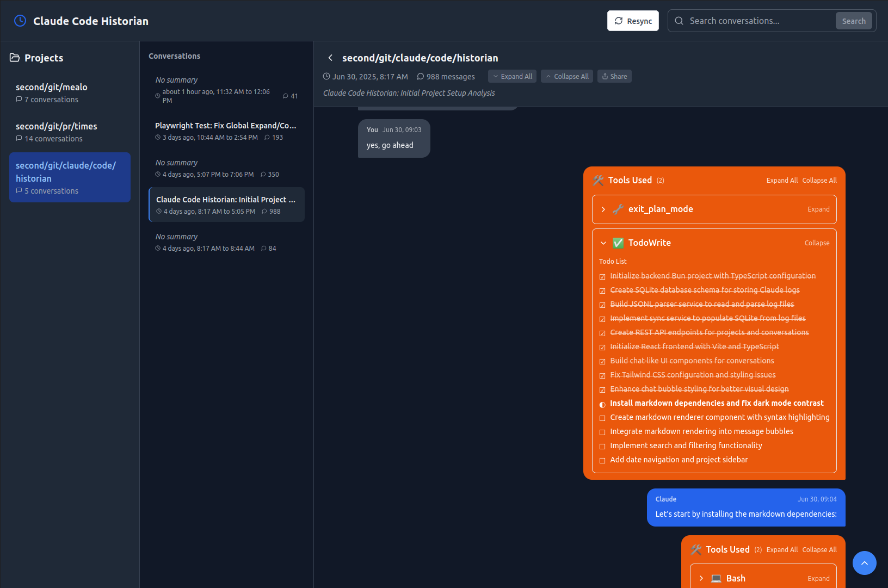Click the laptop icon beside Bash
This screenshot has height=588, width=888.
pos(716,578)
